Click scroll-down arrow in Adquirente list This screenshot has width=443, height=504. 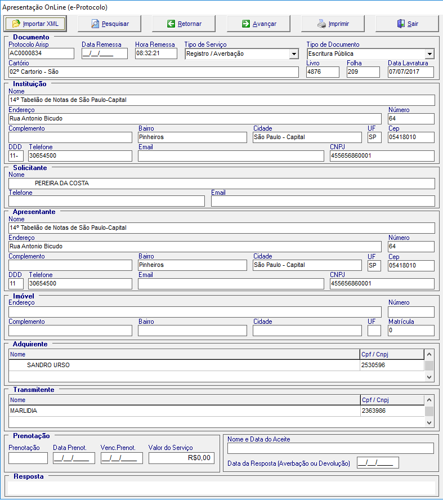pyautogui.click(x=429, y=377)
